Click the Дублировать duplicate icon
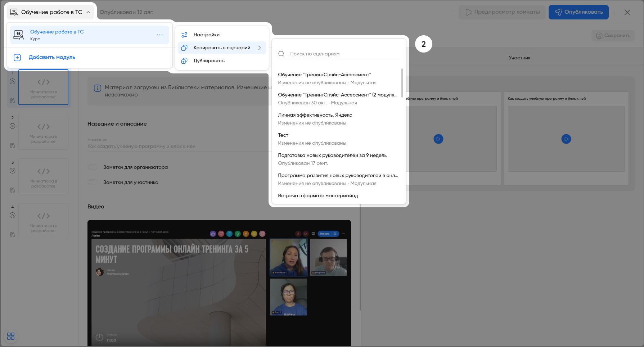This screenshot has height=347, width=644. 184,61
